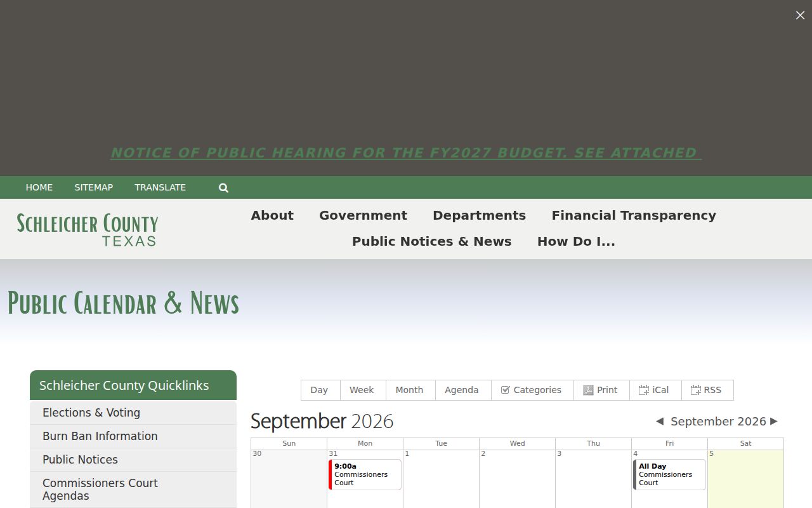Open Burn Ban Information quicklink

[133, 436]
